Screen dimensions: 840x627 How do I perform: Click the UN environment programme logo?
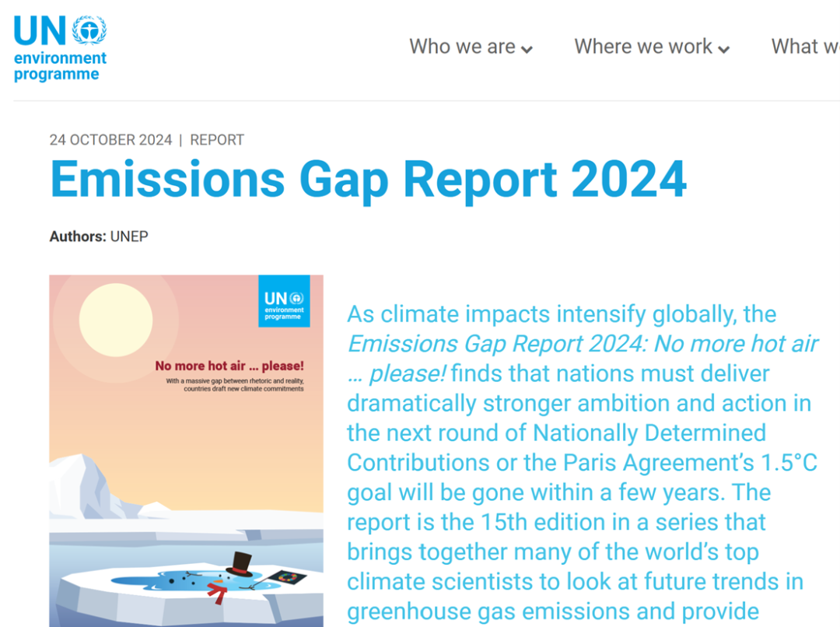point(60,48)
